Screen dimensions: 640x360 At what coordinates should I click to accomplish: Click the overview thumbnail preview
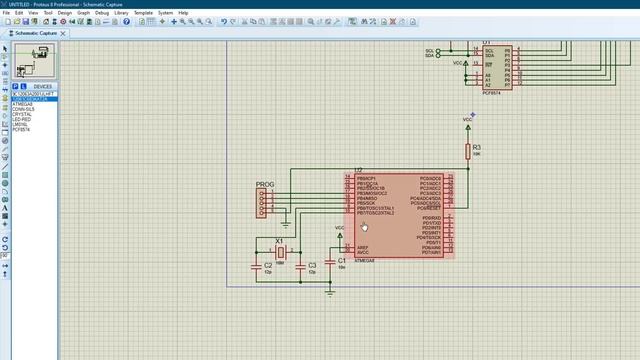tap(34, 61)
